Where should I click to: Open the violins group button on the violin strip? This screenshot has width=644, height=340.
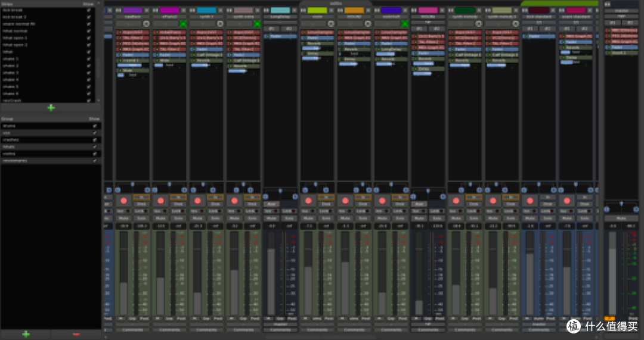tap(317, 319)
